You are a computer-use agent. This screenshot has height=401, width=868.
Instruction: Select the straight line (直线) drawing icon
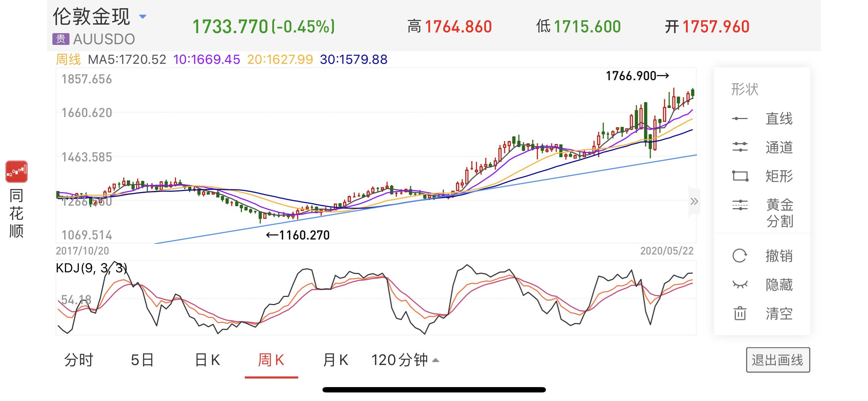click(x=740, y=119)
